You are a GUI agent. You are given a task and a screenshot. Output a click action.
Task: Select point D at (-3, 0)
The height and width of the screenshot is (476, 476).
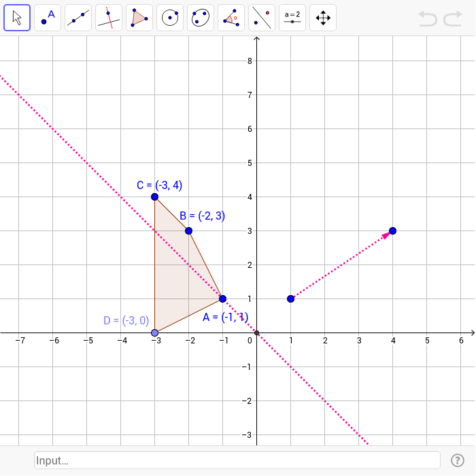[154, 333]
